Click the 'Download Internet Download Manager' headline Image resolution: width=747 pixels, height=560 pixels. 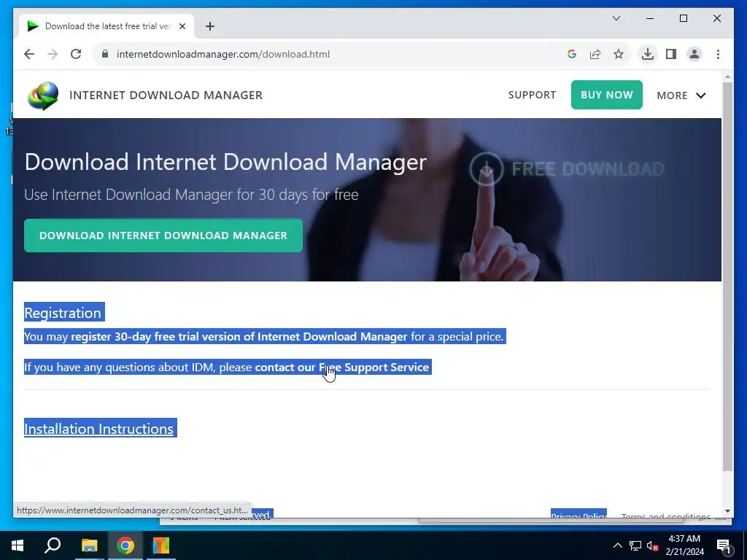point(225,162)
